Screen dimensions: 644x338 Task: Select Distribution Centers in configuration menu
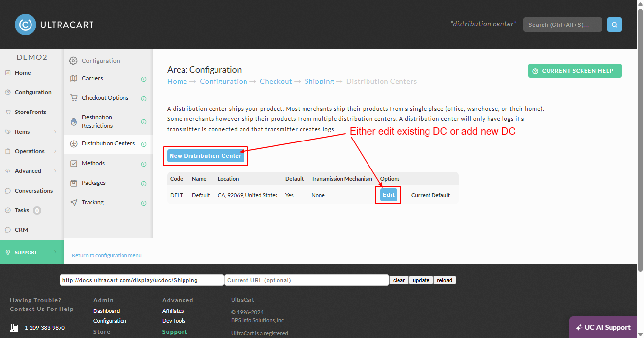coord(108,143)
